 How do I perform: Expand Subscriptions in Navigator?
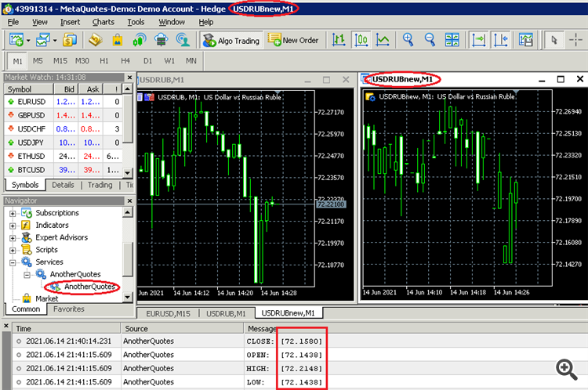coord(13,214)
